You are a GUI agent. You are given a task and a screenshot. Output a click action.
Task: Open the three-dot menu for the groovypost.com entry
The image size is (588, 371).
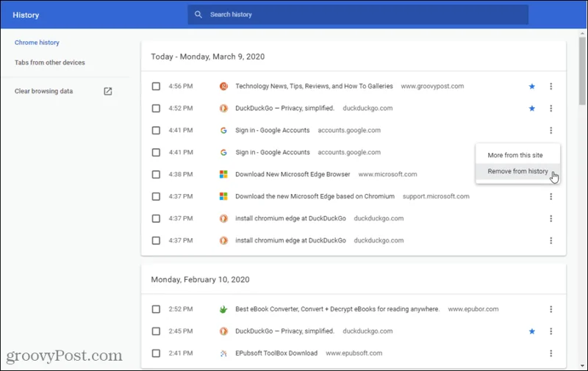(x=551, y=86)
